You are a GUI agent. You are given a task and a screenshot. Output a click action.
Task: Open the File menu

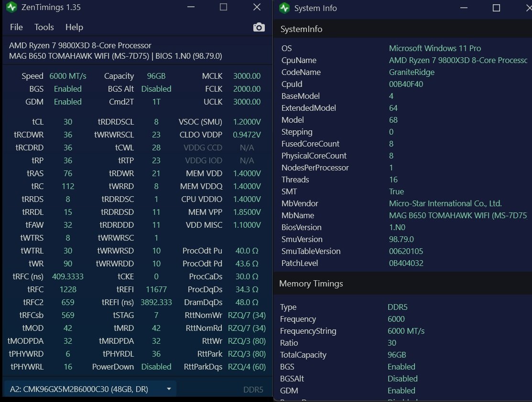(x=16, y=27)
